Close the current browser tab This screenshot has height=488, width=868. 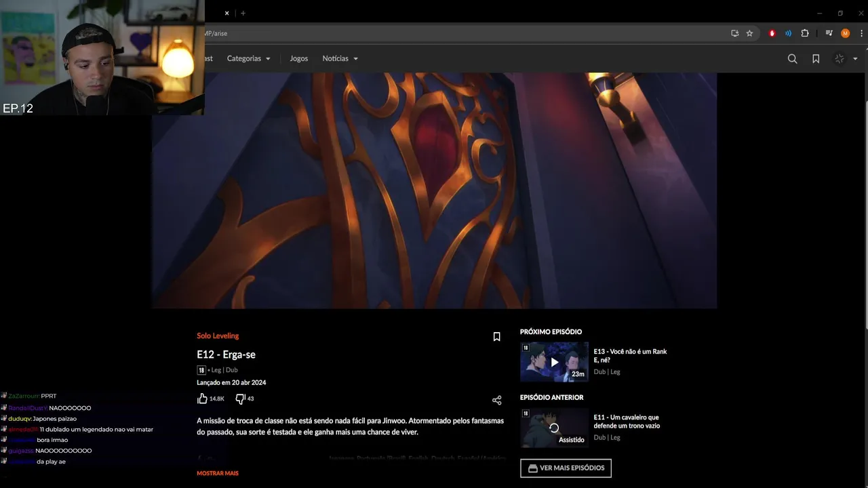(x=226, y=13)
